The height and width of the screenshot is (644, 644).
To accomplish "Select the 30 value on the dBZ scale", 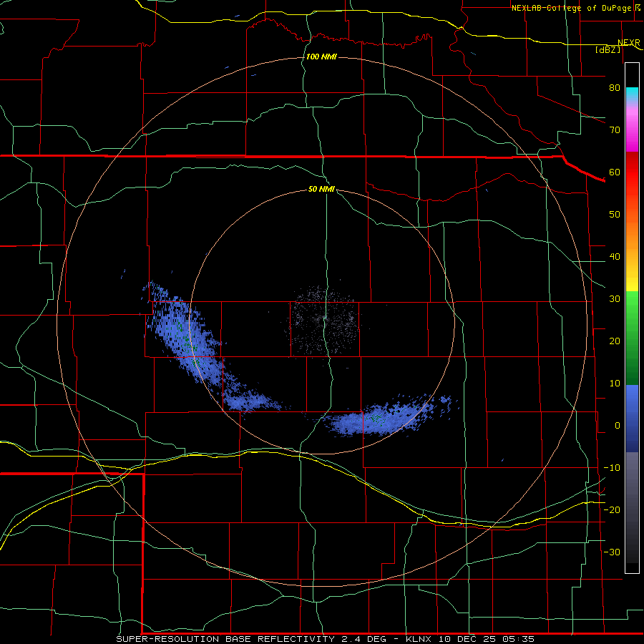I will pos(615,299).
